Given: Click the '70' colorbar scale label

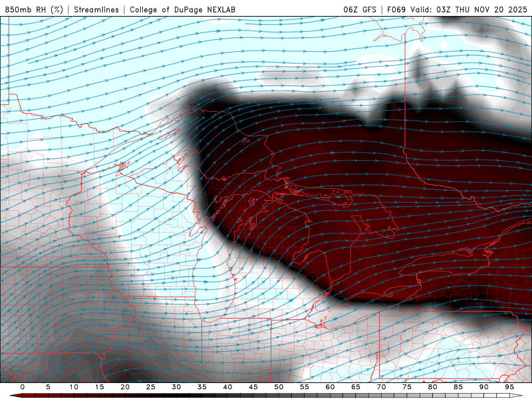Looking at the screenshot, I should coord(381,387).
